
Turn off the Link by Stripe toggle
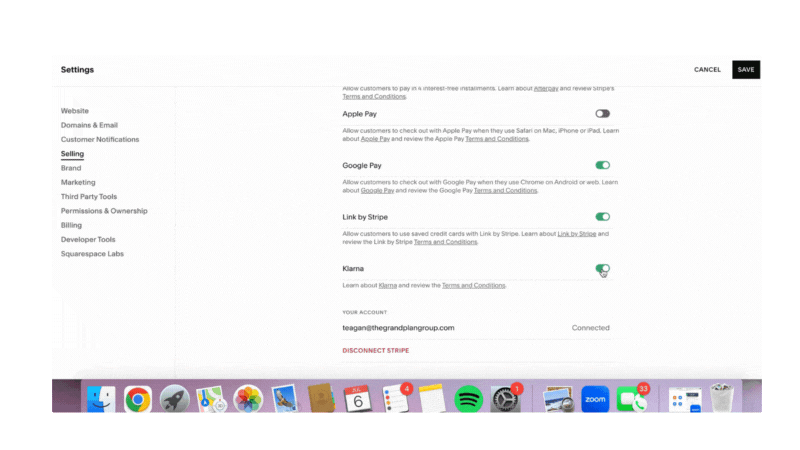point(603,217)
